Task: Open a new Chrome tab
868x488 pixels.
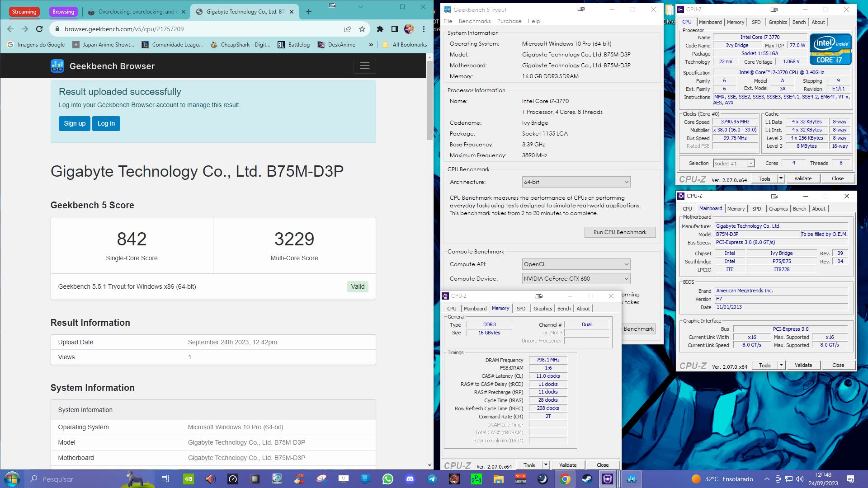Action: pos(309,12)
